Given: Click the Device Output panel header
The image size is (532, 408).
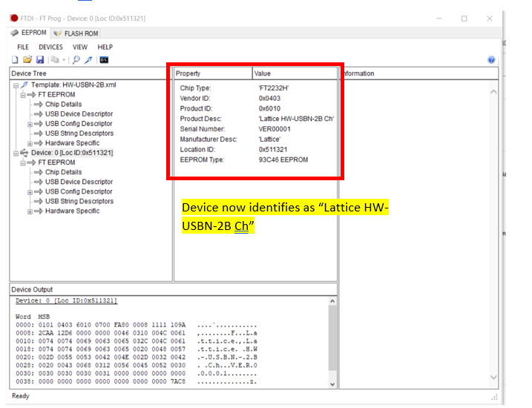Looking at the screenshot, I should (174, 289).
